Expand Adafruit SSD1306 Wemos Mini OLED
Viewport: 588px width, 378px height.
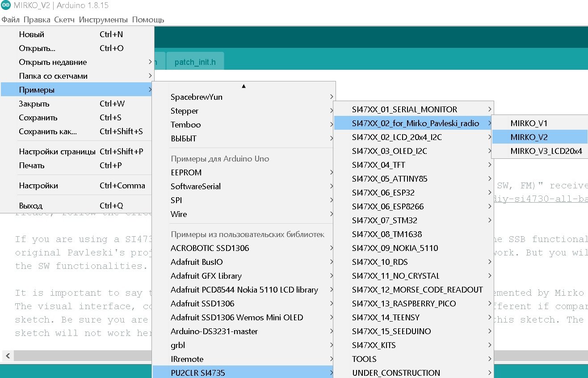pos(244,318)
